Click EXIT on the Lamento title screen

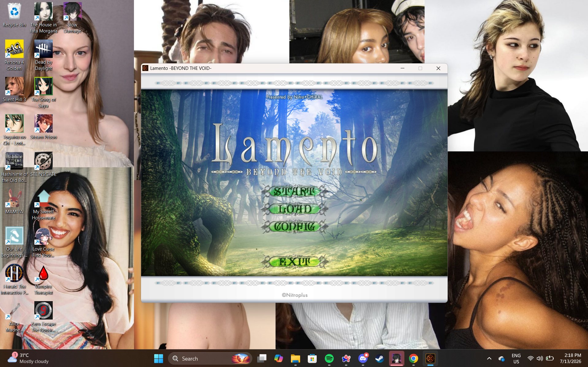294,262
